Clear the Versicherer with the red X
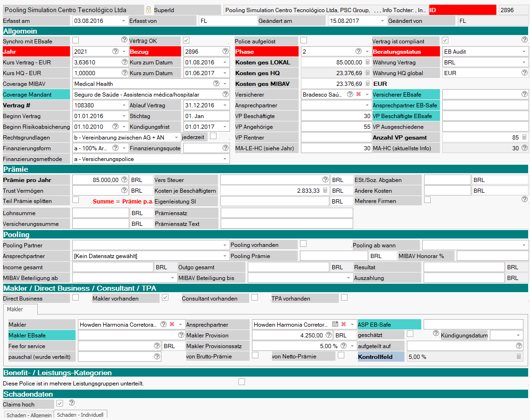This screenshot has width=530, height=420. tap(359, 94)
